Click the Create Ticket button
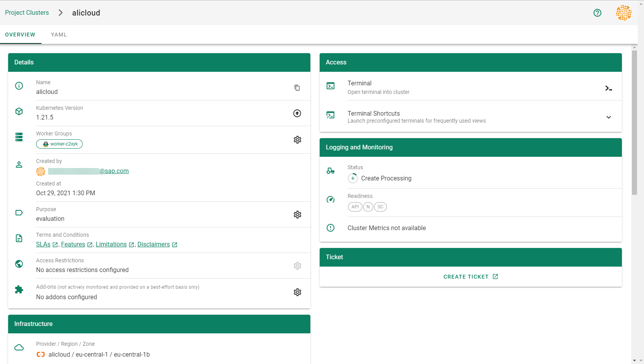 pos(470,277)
